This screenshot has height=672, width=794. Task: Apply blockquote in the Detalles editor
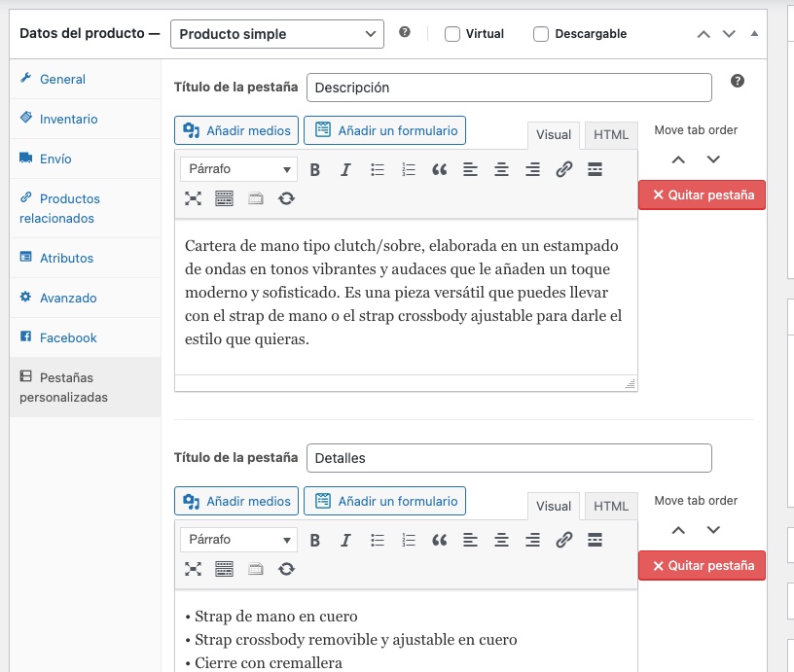coord(439,541)
